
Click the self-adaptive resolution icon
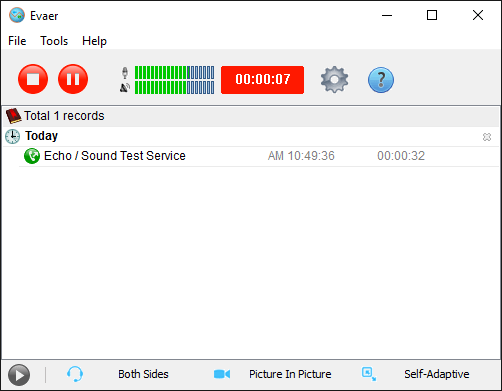[x=369, y=374]
